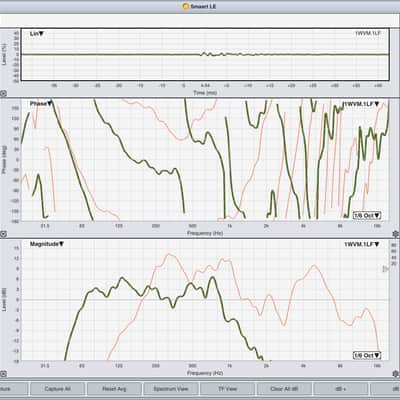Click the Frequency (Hz) label under Phase plot
The width and height of the screenshot is (400, 400).
(x=205, y=233)
